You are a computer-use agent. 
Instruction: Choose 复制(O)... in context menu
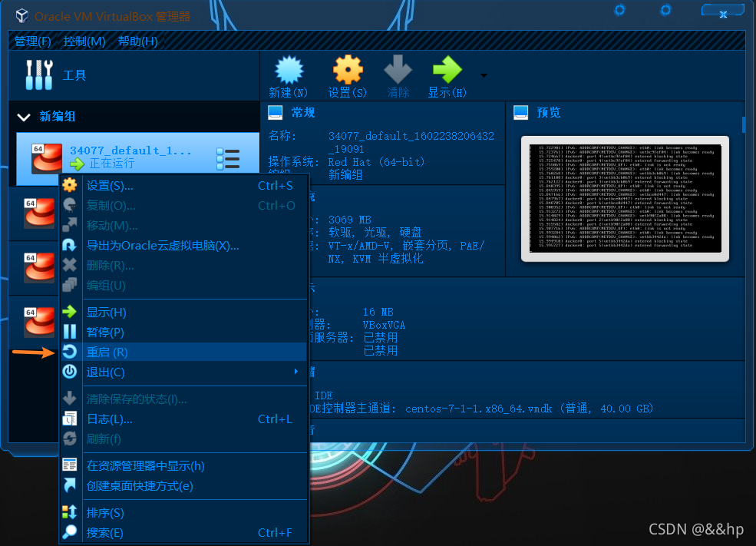point(183,206)
